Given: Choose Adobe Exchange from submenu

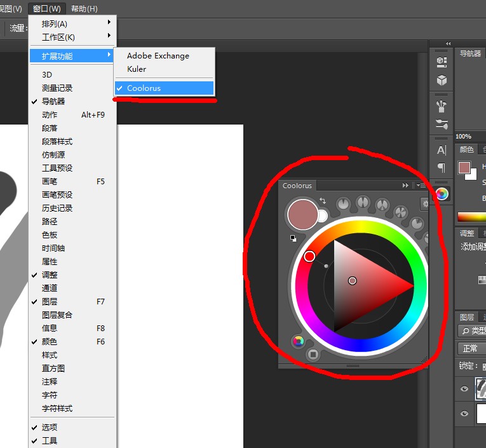Looking at the screenshot, I should (165, 56).
